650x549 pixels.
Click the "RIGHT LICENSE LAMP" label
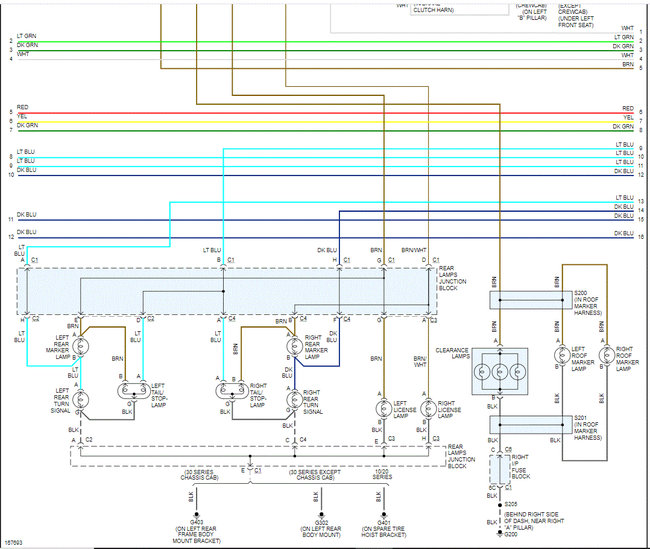click(x=449, y=409)
